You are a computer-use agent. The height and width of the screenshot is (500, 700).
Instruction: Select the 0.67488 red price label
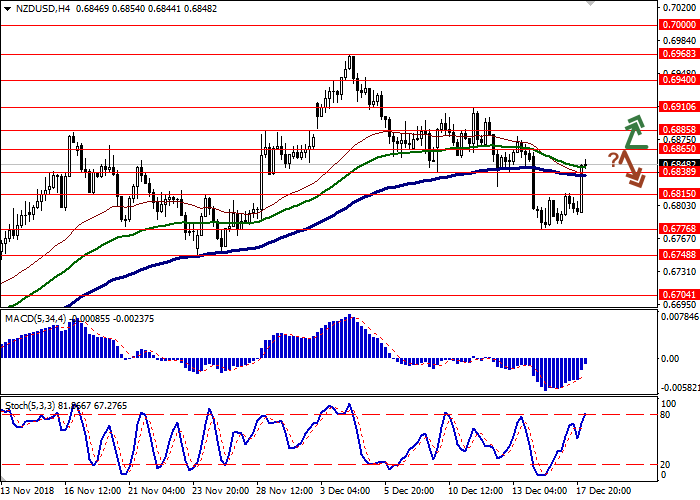click(679, 255)
